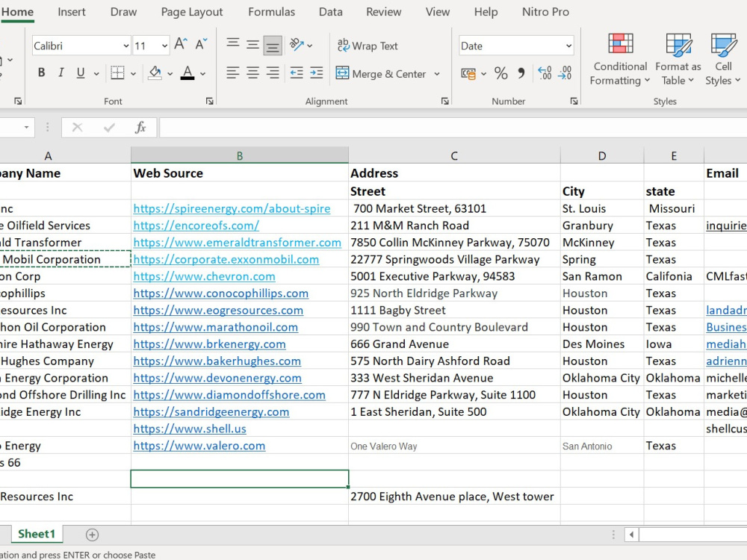Click the Insert Function fx icon

pos(140,127)
